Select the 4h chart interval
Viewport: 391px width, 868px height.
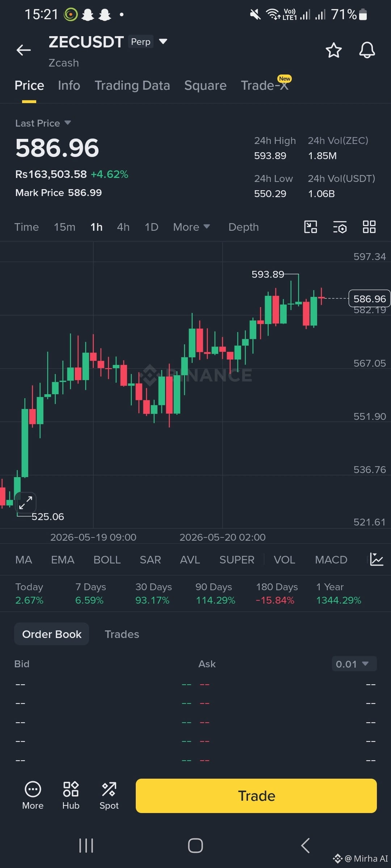tap(123, 227)
